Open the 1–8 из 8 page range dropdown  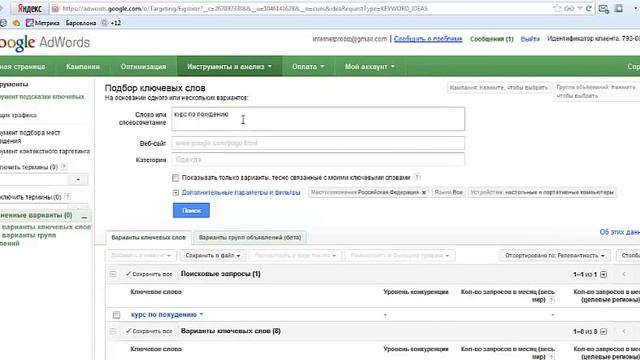click(x=604, y=331)
